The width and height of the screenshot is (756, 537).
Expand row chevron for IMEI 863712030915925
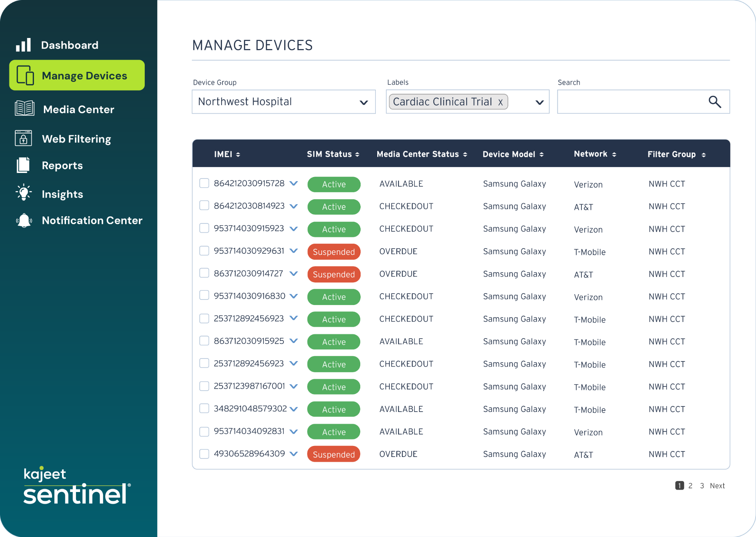(294, 341)
